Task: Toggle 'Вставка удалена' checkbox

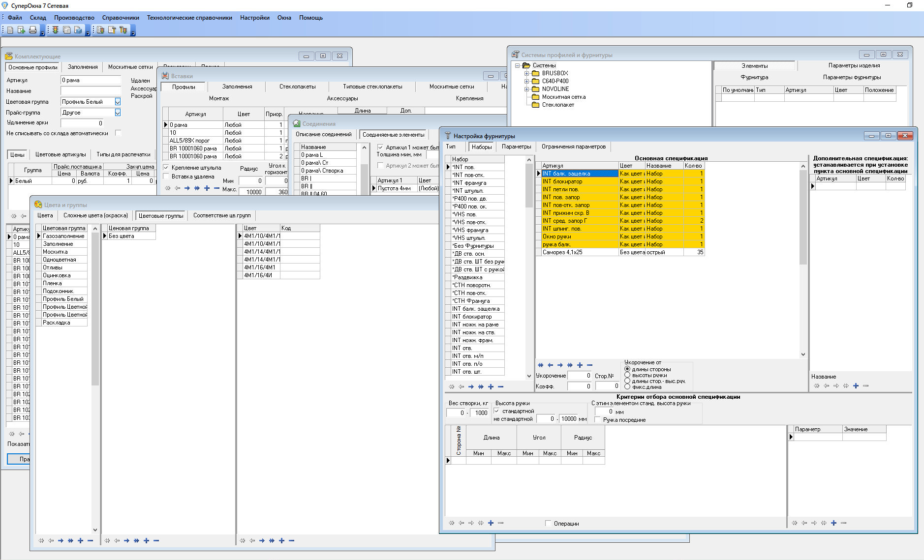Action: tap(166, 177)
